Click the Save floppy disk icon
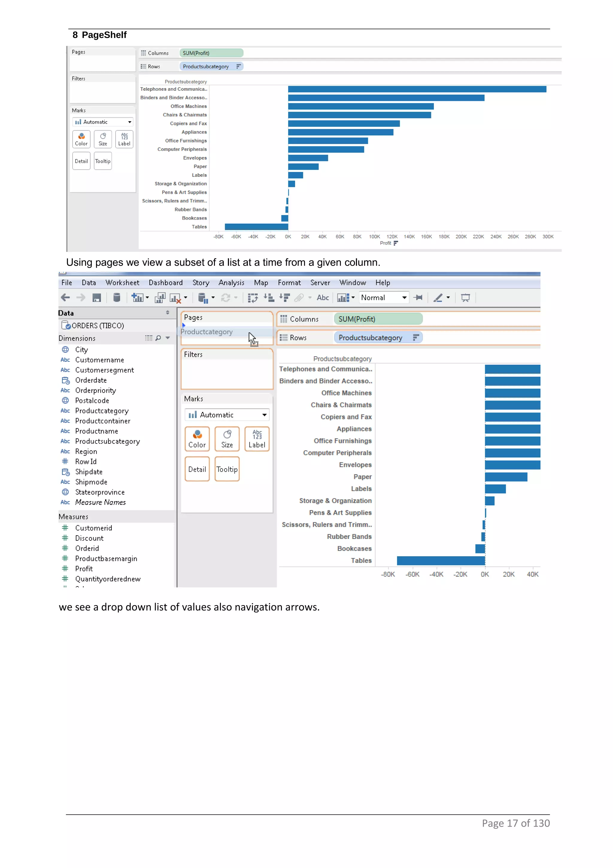Screen dimensions: 613x868 coord(97,298)
